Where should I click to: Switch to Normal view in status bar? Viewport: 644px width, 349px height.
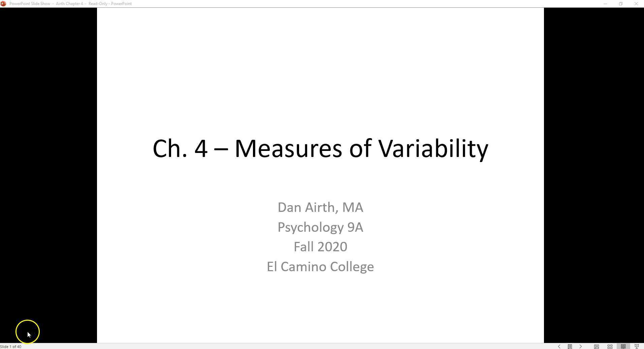point(597,346)
